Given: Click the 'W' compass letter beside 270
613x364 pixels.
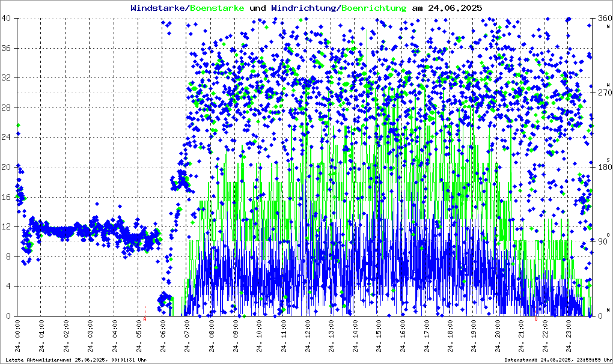Looking at the screenshot, I should [x=608, y=85].
